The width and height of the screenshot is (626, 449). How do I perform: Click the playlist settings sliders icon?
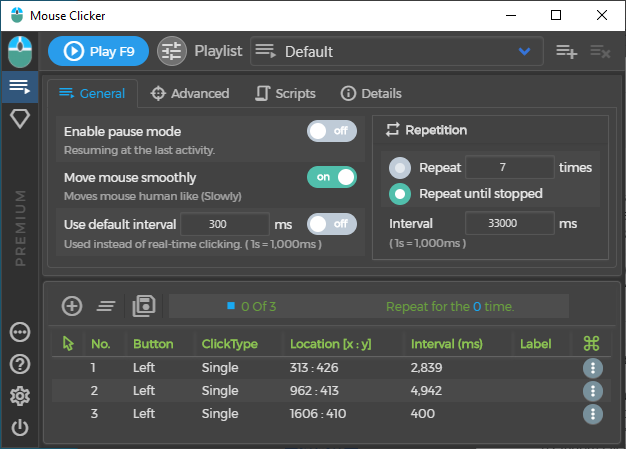[172, 51]
